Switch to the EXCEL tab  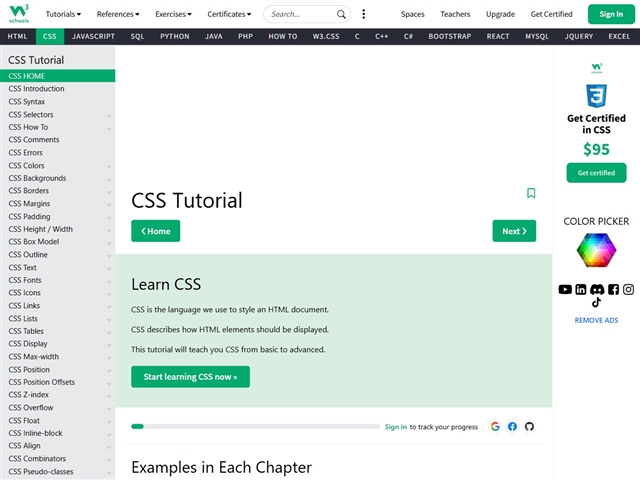pos(619,36)
